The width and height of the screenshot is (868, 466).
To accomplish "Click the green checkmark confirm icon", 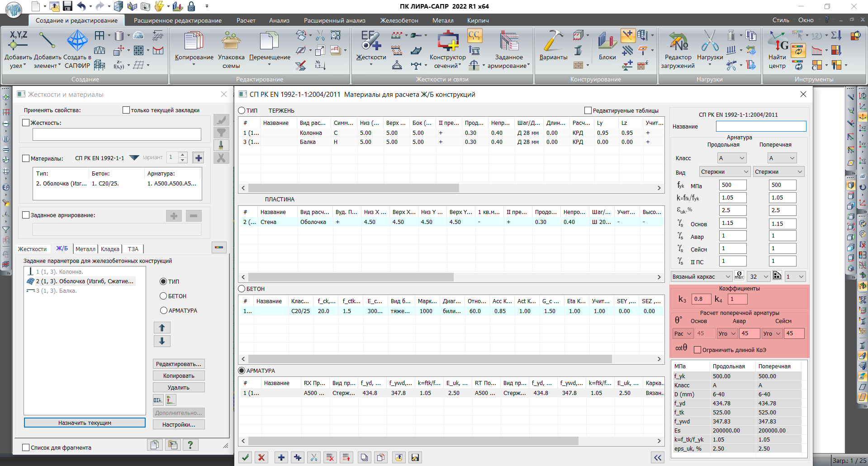I will [245, 457].
